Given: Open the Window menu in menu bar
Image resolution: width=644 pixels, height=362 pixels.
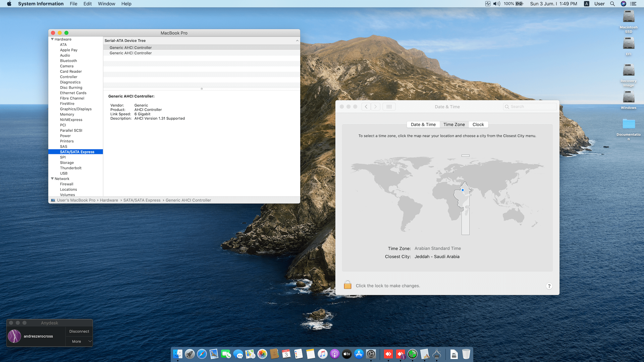Looking at the screenshot, I should (106, 4).
